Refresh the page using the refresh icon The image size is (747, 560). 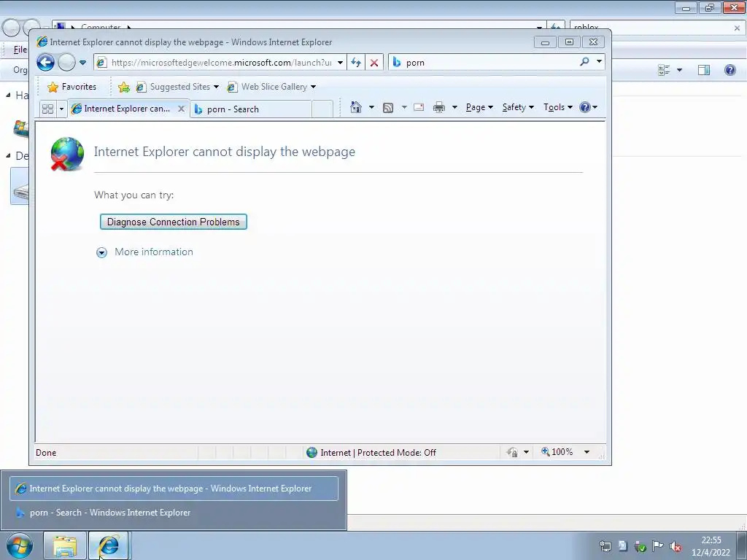tap(356, 63)
